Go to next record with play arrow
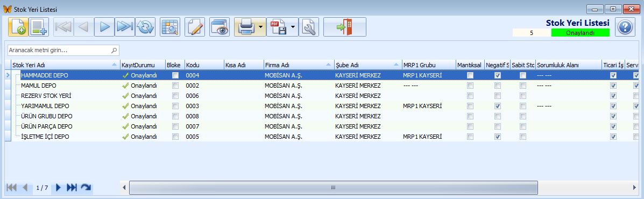Viewport: 644px width, 199px height. coord(104,27)
